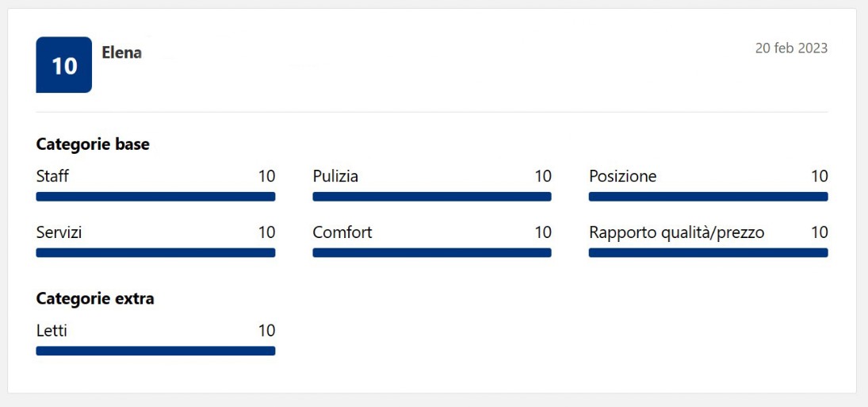Click the Servizi category label

(x=59, y=232)
